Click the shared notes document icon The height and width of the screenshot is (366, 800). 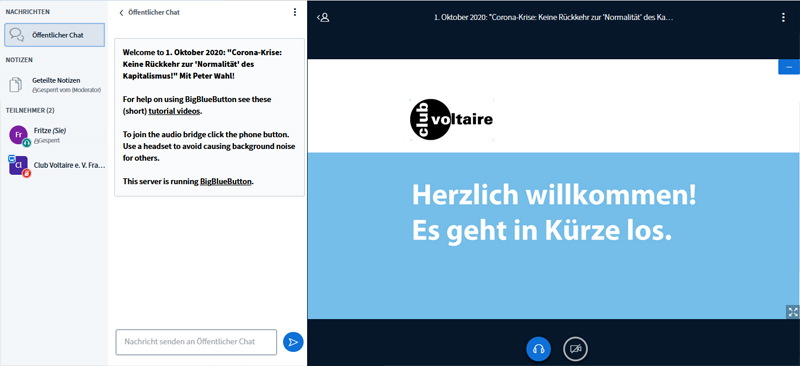[x=17, y=85]
